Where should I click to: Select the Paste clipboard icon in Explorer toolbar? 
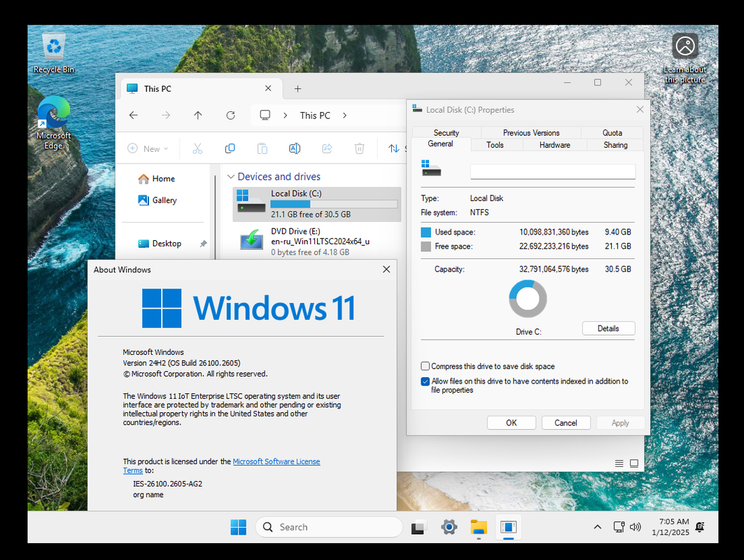pyautogui.click(x=262, y=148)
